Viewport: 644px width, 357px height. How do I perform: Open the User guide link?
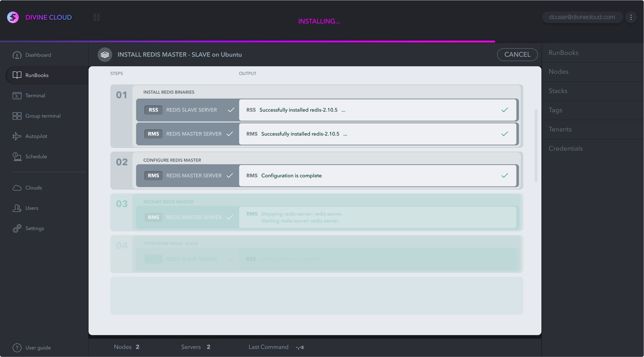click(x=38, y=348)
